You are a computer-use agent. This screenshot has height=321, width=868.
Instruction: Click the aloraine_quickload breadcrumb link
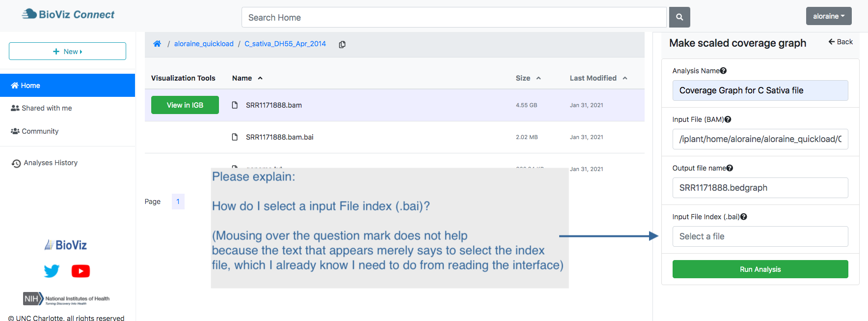click(204, 44)
